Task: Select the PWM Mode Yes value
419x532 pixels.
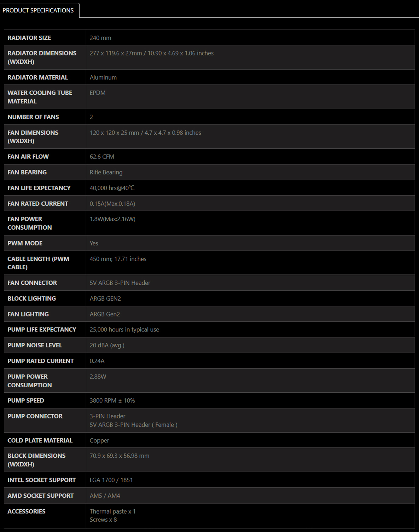Action: coord(94,243)
